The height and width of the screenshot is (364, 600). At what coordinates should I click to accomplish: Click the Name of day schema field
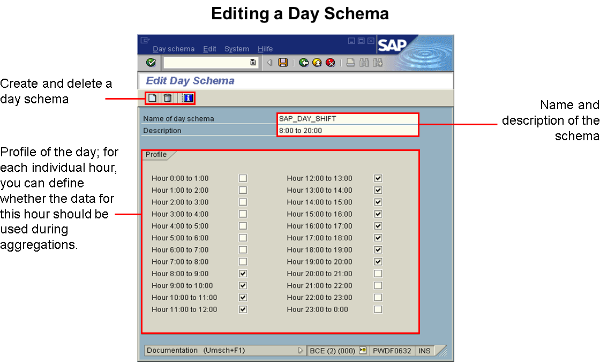[347, 119]
